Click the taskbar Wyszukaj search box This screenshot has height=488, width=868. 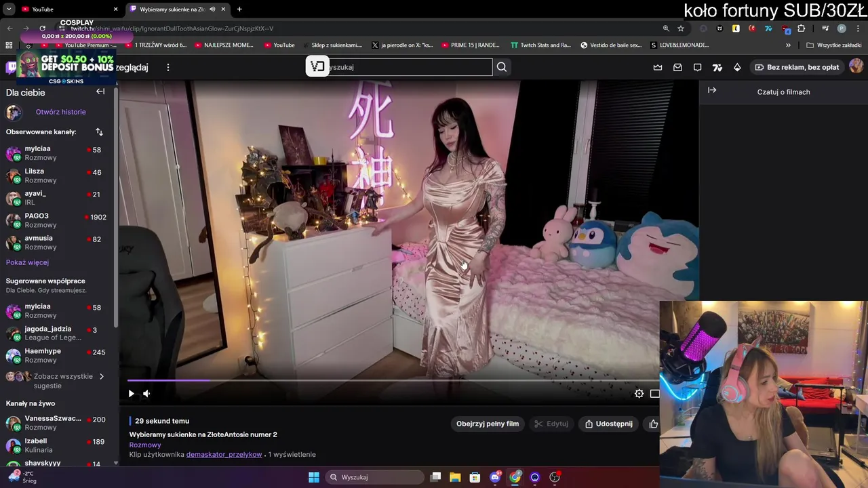pos(375,477)
